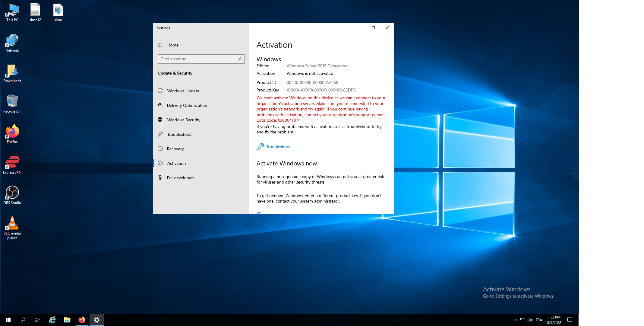Screen dimensions: 644x326
Task: Launch Firefox from desktop shortcut
Action: (x=12, y=135)
